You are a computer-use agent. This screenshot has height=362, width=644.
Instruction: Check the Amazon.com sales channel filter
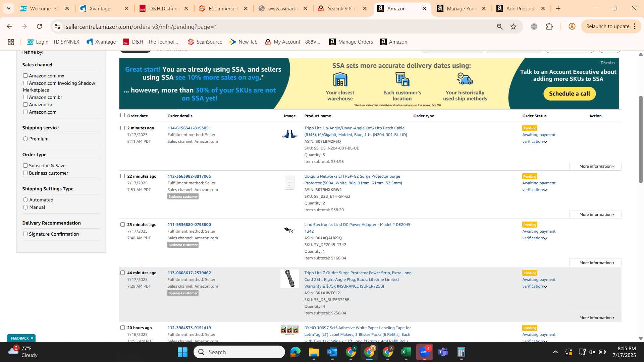tap(25, 112)
